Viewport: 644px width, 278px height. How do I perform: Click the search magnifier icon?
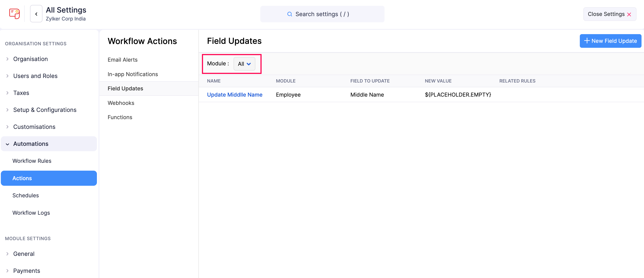[289, 14]
